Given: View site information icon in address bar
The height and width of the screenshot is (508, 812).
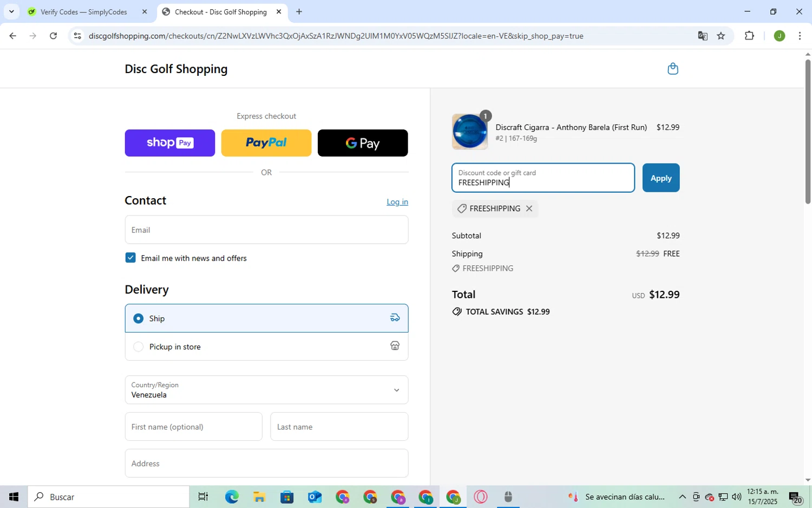Looking at the screenshot, I should tap(77, 36).
